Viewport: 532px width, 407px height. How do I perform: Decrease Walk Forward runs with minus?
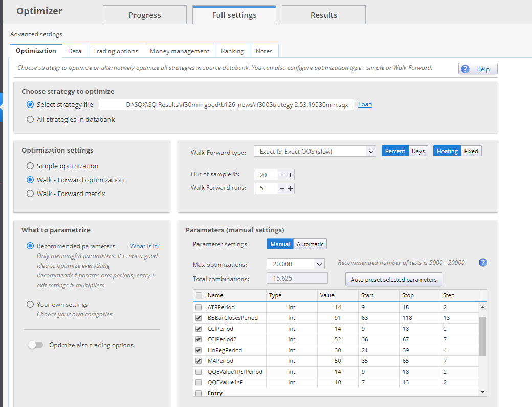(282, 188)
